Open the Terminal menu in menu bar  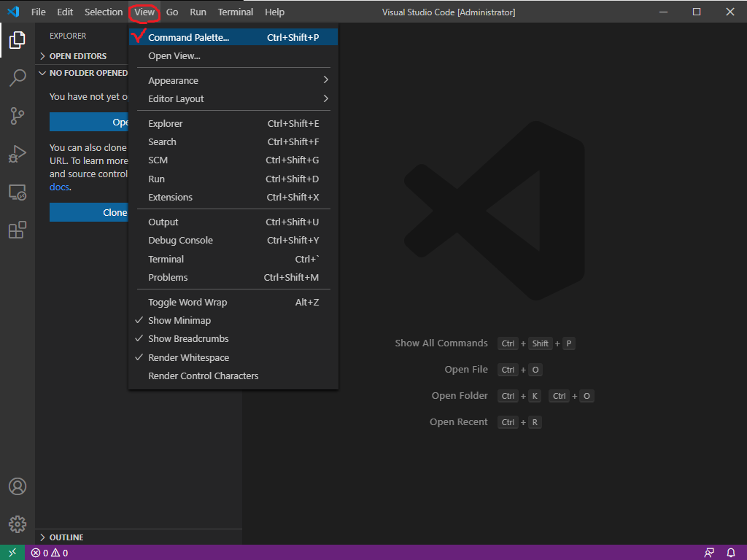[236, 12]
